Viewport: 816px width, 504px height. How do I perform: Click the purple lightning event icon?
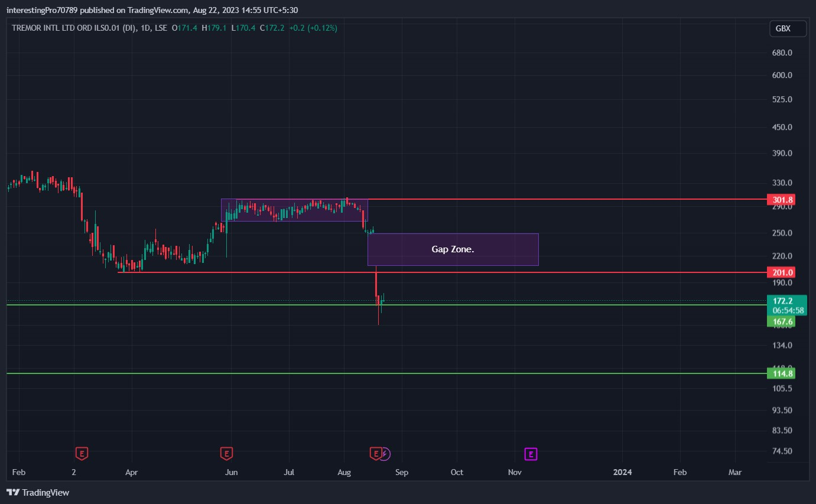(x=385, y=454)
